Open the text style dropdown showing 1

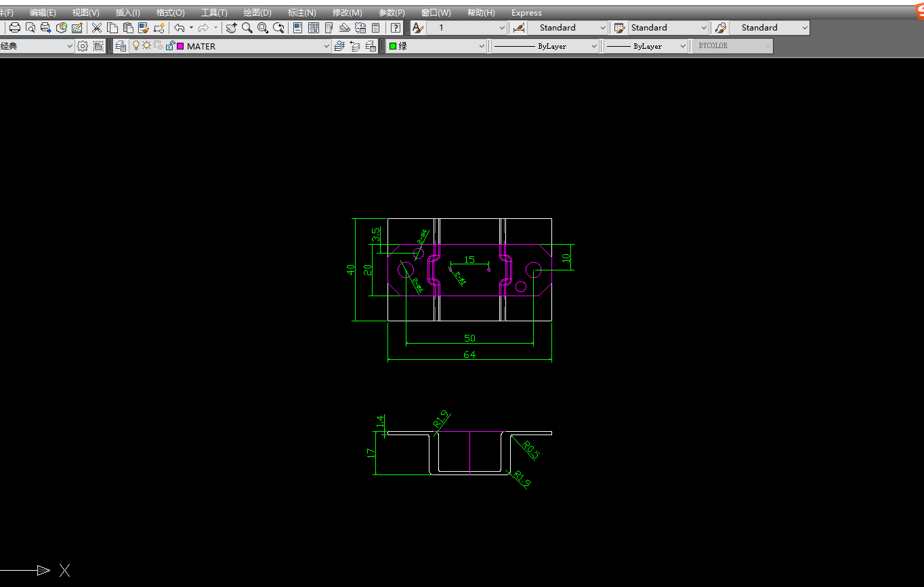[x=502, y=28]
